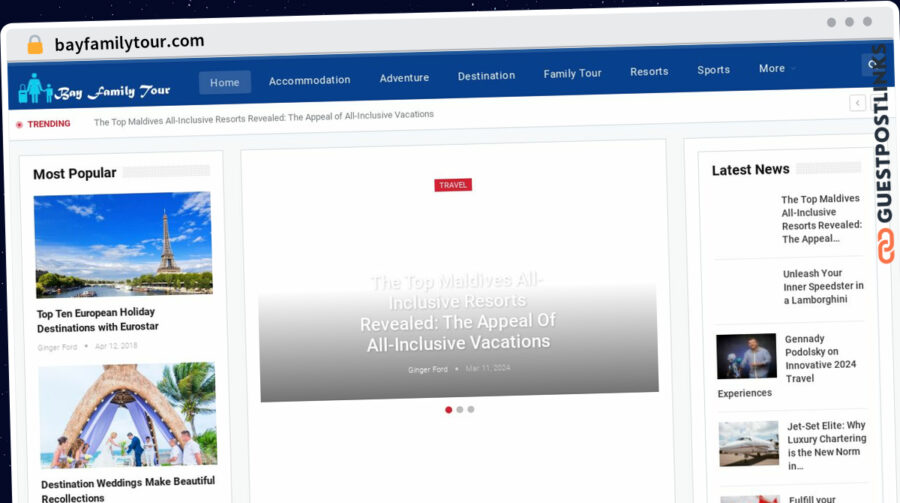Click the padlock icon in the address bar
This screenshot has width=900, height=503.
[35, 44]
